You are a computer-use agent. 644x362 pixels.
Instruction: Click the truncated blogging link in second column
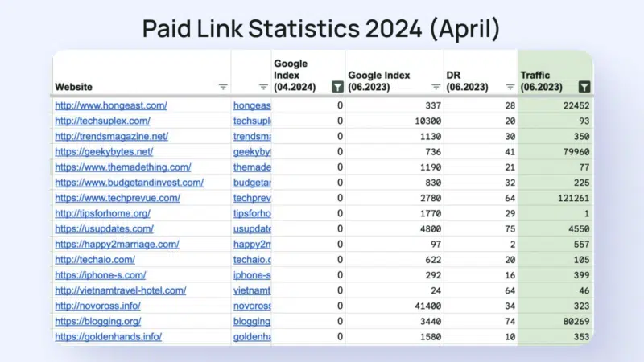pyautogui.click(x=252, y=321)
